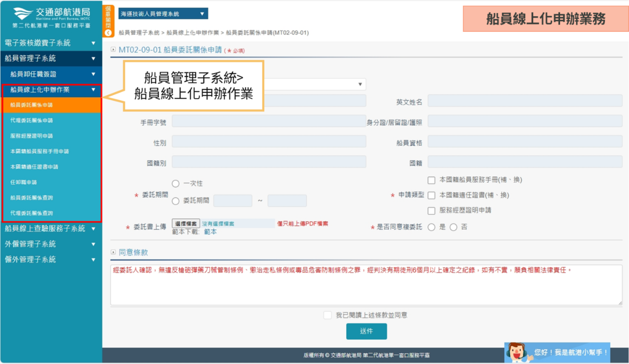
Task: Open the 航港小幫手 chat assistant
Action: (x=557, y=352)
